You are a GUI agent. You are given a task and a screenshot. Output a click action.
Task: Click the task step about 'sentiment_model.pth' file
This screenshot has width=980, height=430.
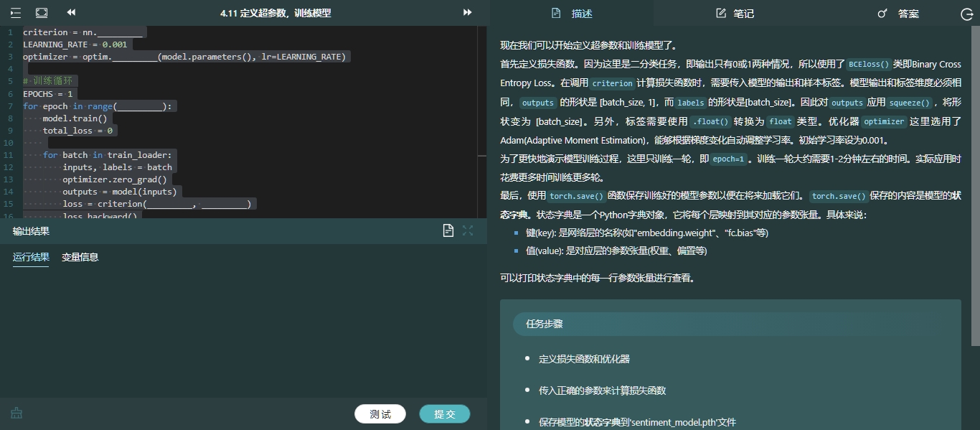point(637,422)
